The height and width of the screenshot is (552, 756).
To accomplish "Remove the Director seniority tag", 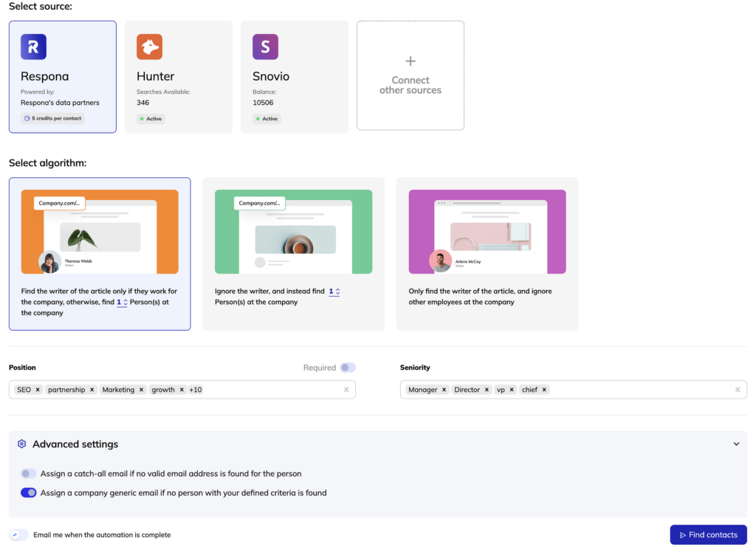I will click(487, 390).
